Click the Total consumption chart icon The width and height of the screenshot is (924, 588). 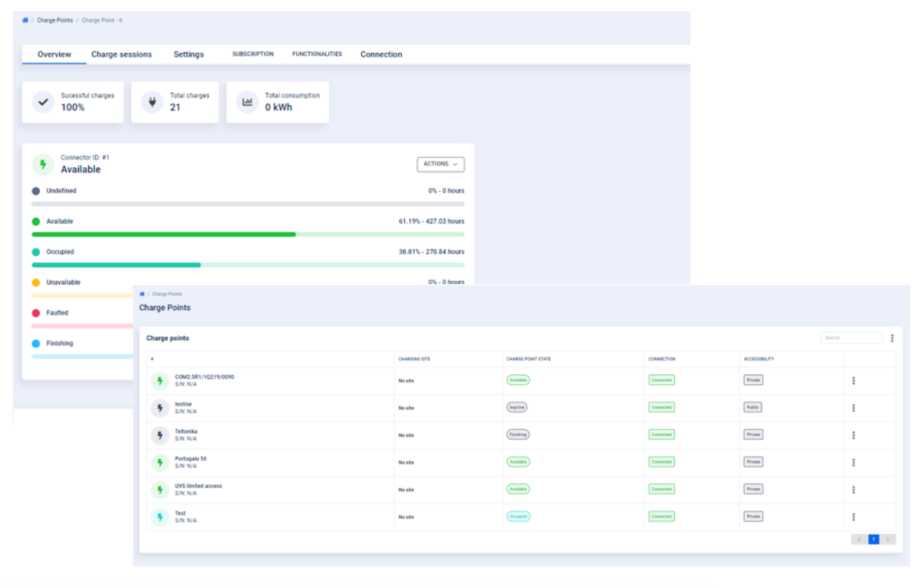[x=247, y=102]
